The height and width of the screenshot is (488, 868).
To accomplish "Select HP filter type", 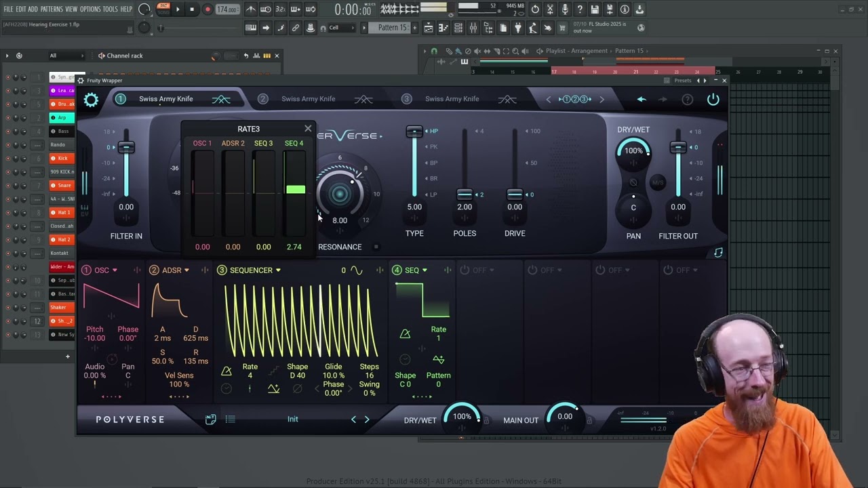I will (x=433, y=131).
